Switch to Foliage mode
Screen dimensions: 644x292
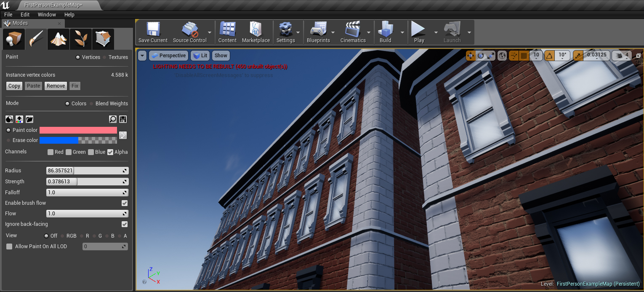pos(81,39)
